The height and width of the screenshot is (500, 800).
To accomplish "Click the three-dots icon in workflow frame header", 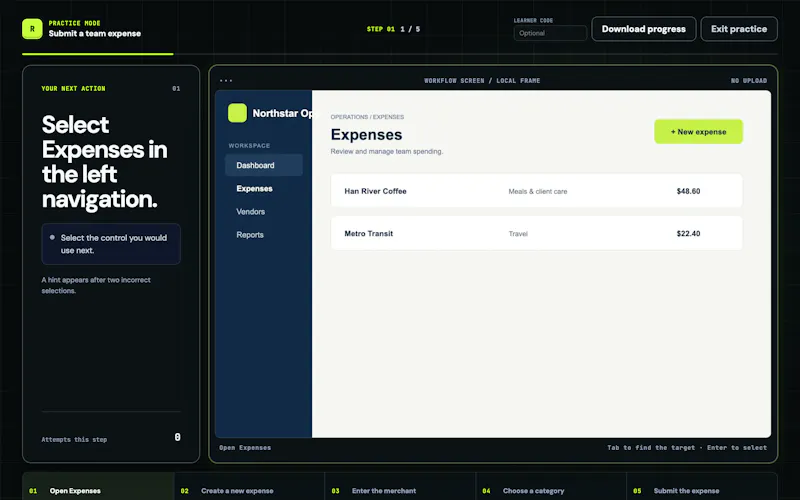I will (x=226, y=81).
